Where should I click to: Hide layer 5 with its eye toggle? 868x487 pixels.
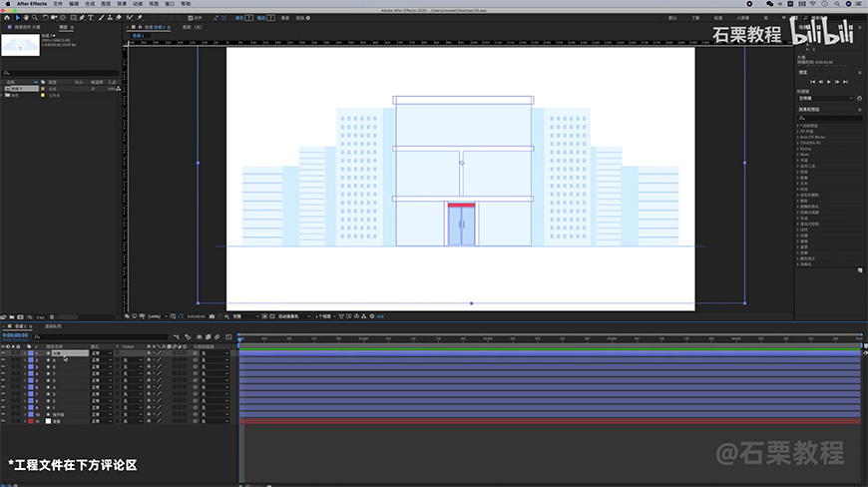(3, 380)
